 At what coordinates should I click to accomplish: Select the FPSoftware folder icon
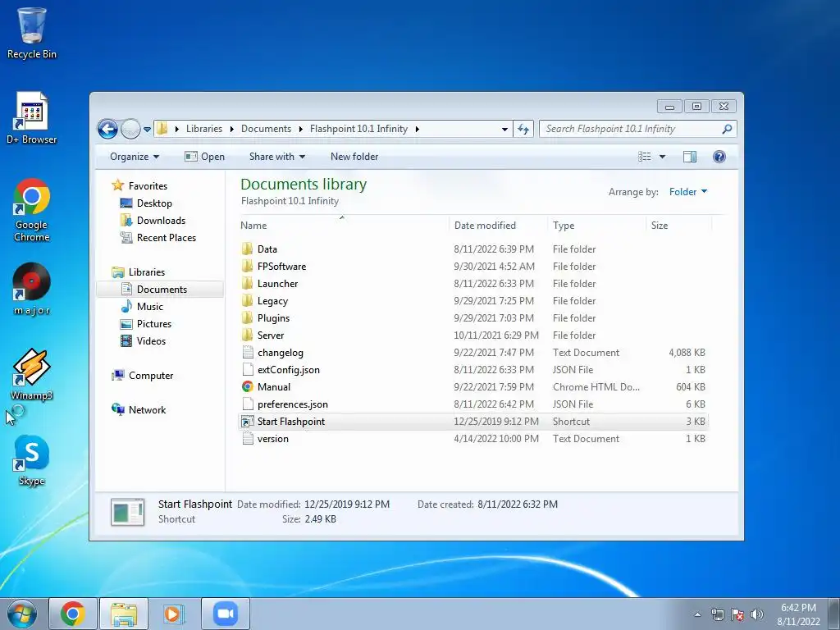pos(247,267)
